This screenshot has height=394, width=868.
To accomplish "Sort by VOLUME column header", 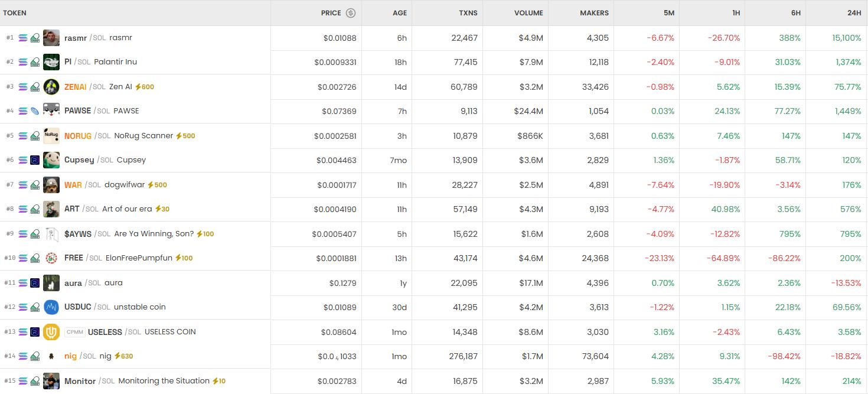I will coord(528,13).
